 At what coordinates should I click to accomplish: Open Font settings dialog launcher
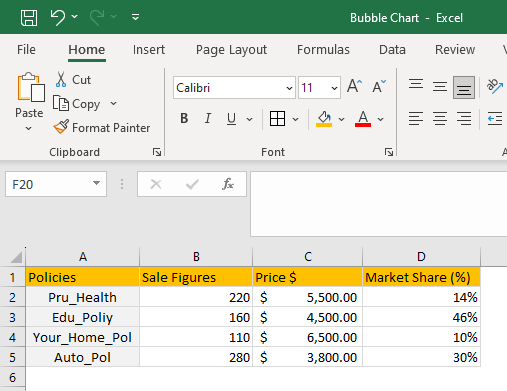click(389, 152)
